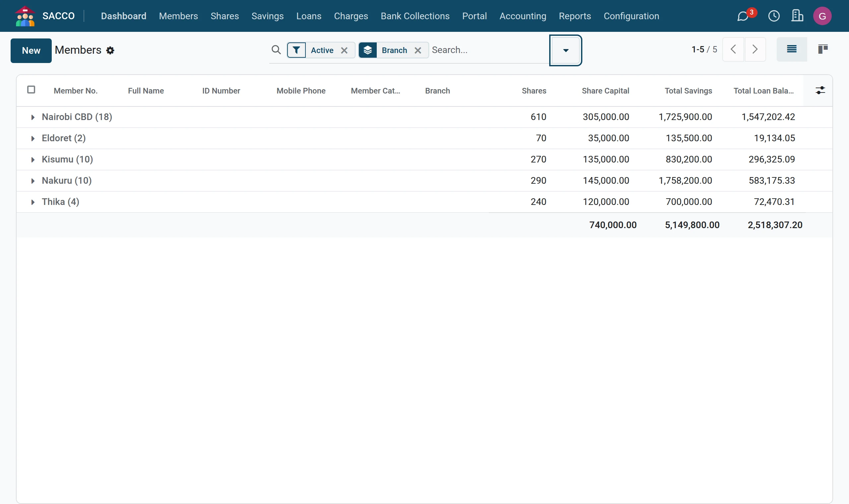Open the Loans menu
Image resolution: width=849 pixels, height=504 pixels.
309,16
